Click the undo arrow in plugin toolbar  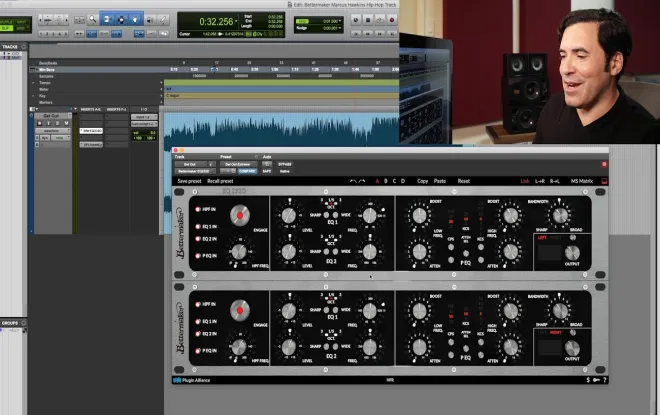353,181
